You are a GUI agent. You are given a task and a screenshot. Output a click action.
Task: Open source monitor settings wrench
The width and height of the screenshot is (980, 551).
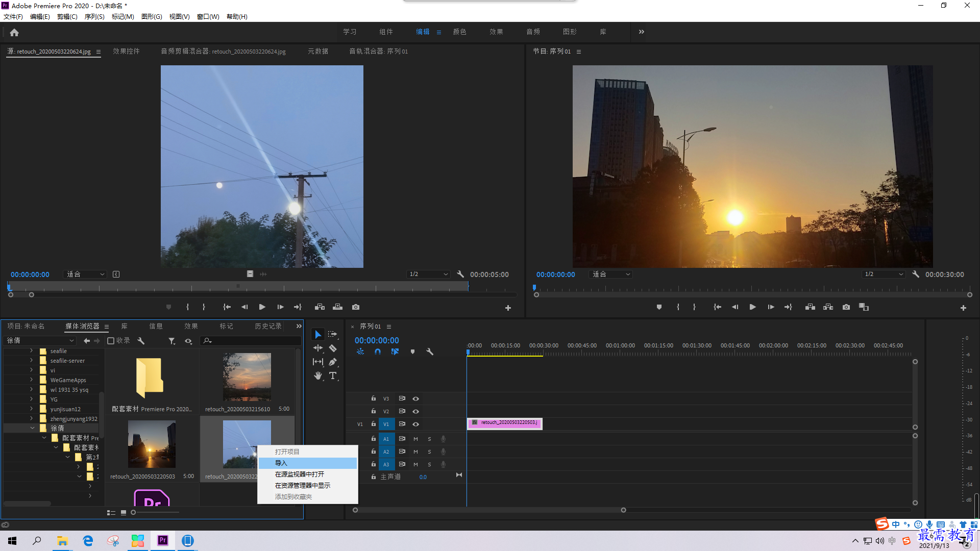pos(460,274)
